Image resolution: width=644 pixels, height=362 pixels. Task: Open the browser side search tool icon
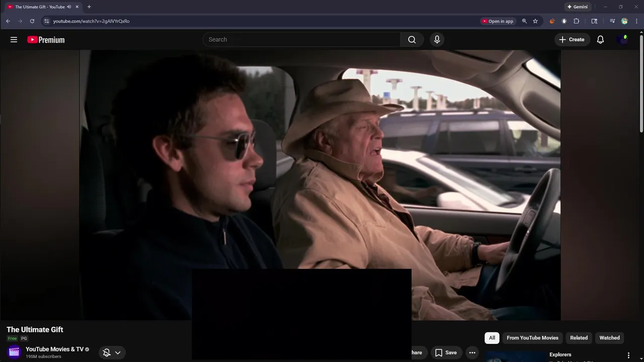(x=594, y=21)
